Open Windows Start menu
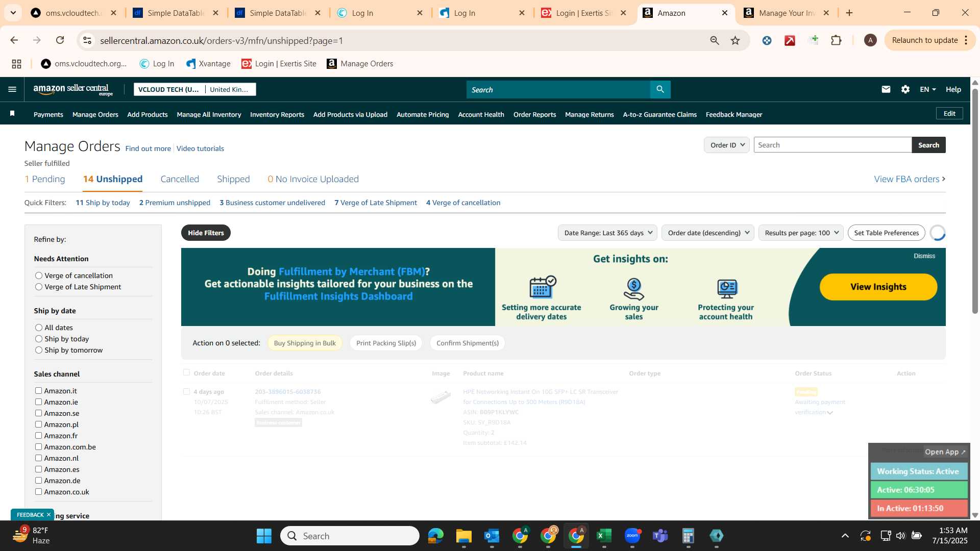980x551 pixels. [264, 536]
